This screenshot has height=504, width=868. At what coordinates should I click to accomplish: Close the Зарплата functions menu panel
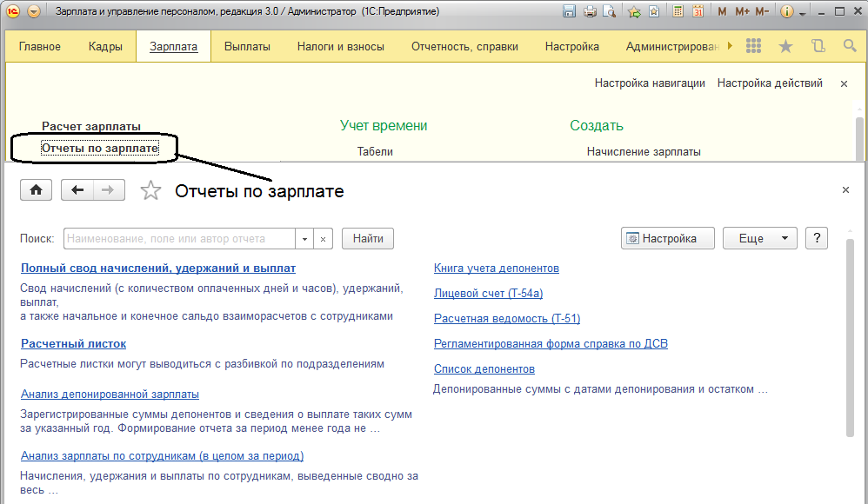pyautogui.click(x=844, y=83)
